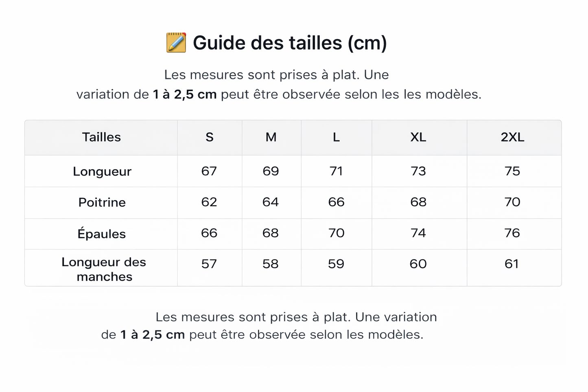Click the Épaules value for size XL

point(418,233)
